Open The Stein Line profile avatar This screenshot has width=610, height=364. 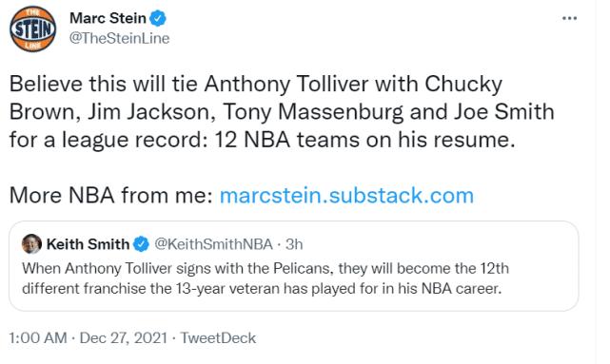(32, 29)
